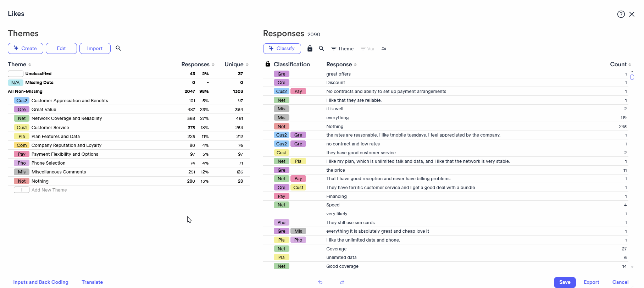Click the search icon in Themes panel
The width and height of the screenshot is (644, 288).
click(118, 48)
